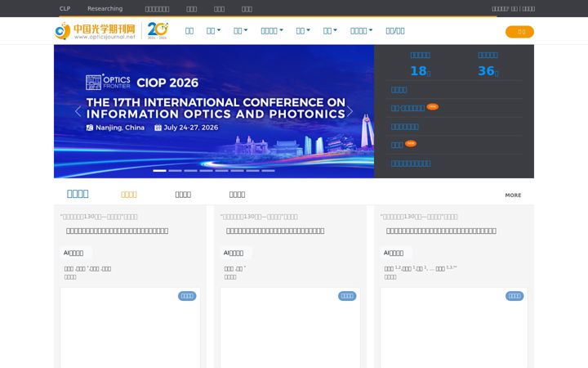Open the short dark-panel link with new badge

tap(397, 145)
